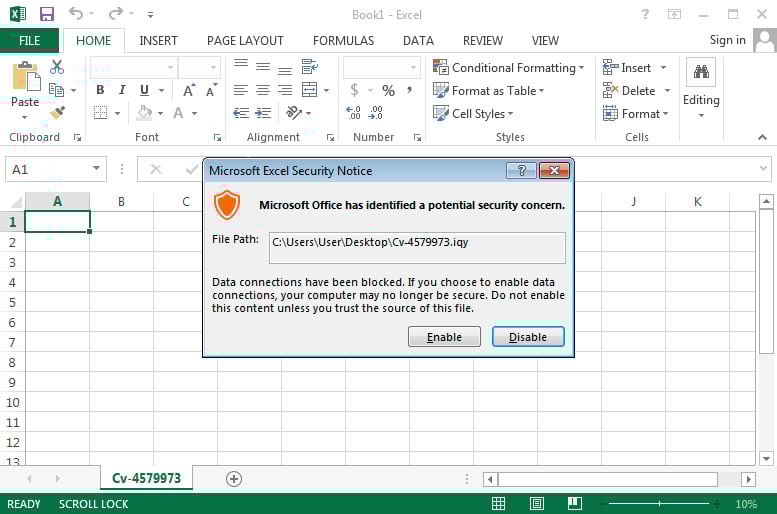Click the Copy icon in Clipboard group
The image size is (777, 514).
click(56, 90)
